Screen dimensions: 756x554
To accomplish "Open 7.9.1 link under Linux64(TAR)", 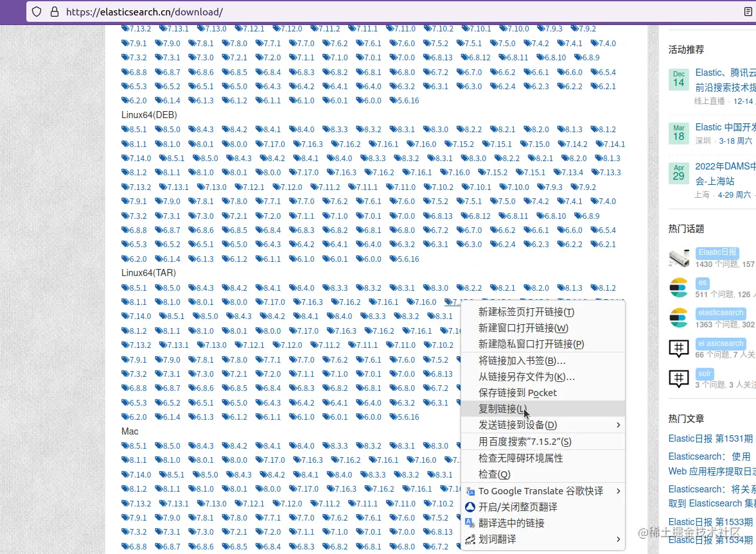I will click(134, 360).
